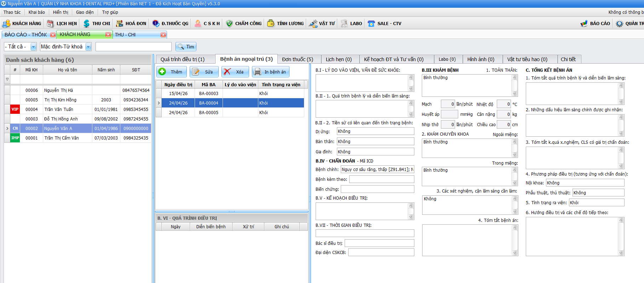
Task: Click the Tìm search button
Action: pyautogui.click(x=186, y=47)
